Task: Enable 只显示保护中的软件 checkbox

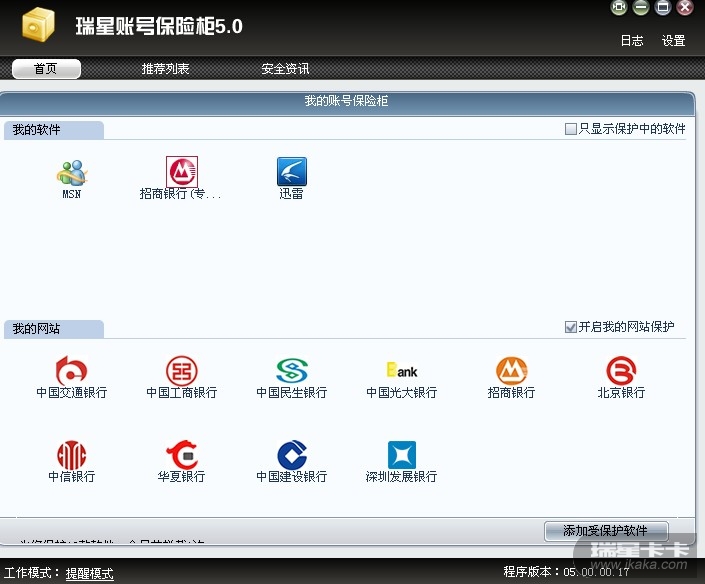Action: (571, 129)
